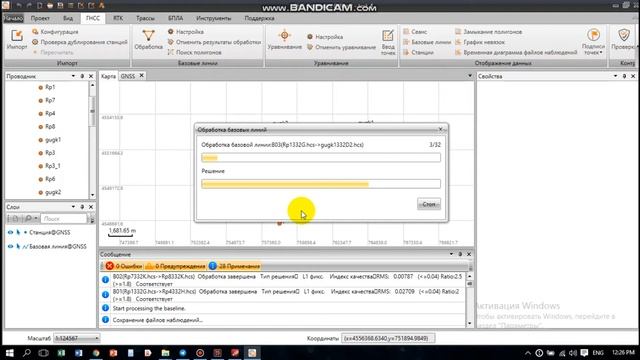Open the Проект ribbon tab
Screen dimensions: 640x360
click(x=40, y=18)
